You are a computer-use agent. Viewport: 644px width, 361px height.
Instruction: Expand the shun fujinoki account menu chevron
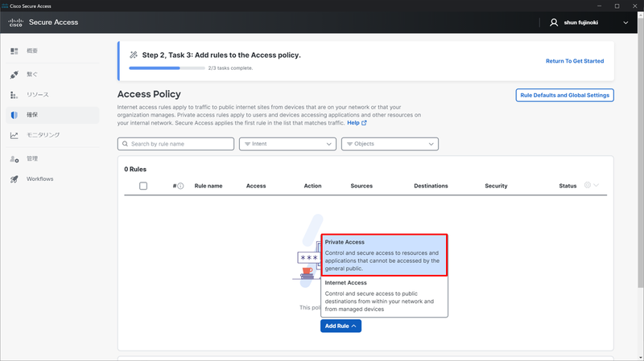[625, 23]
